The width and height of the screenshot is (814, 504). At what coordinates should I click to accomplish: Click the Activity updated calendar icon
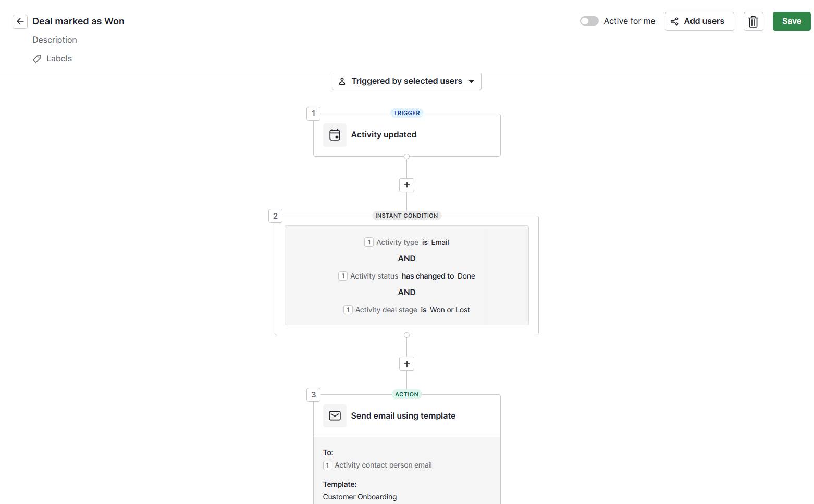(x=335, y=135)
